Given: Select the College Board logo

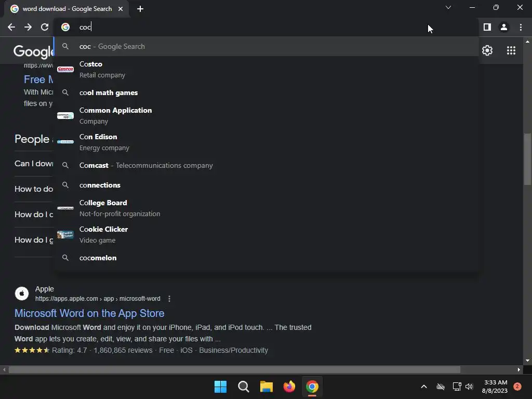Looking at the screenshot, I should pos(65,208).
